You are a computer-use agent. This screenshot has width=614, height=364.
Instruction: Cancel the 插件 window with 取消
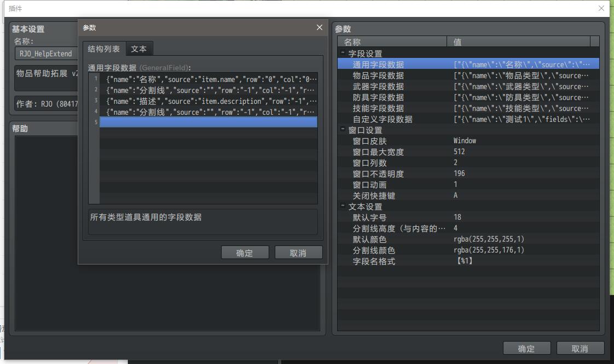tap(580, 348)
